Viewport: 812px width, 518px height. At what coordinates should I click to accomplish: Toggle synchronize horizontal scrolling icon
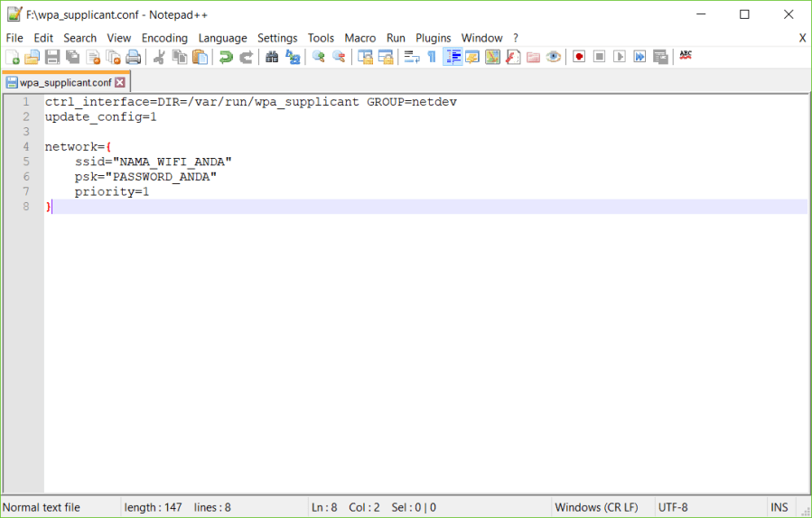tap(386, 57)
